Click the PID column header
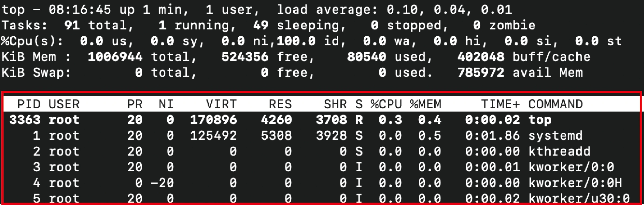Image resolution: width=644 pixels, height=205 pixels. pyautogui.click(x=29, y=104)
